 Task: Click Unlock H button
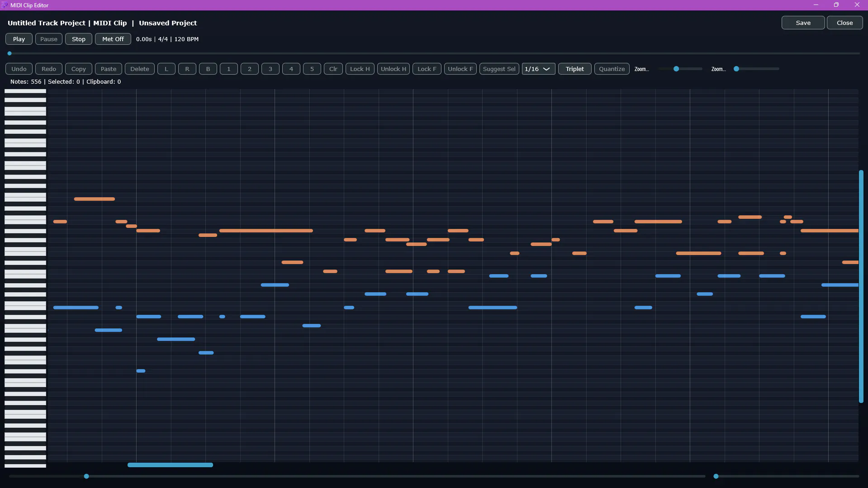click(x=394, y=69)
